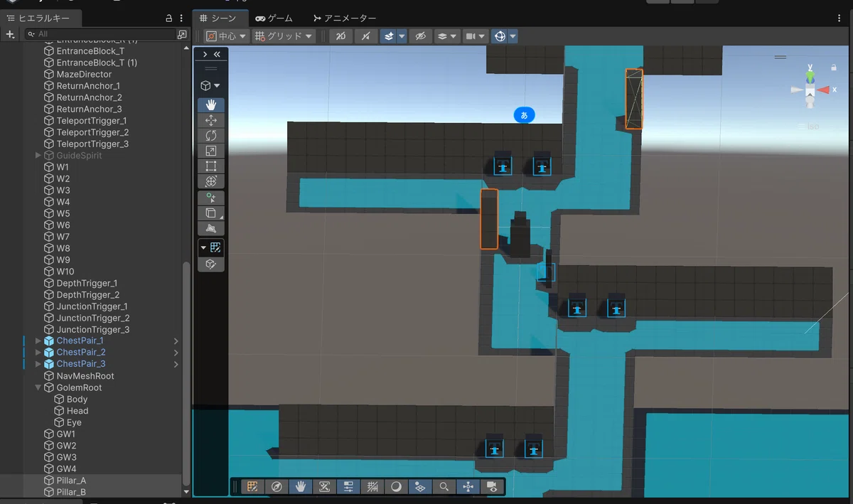Click the sliders icon in bottom overlay

click(348, 487)
